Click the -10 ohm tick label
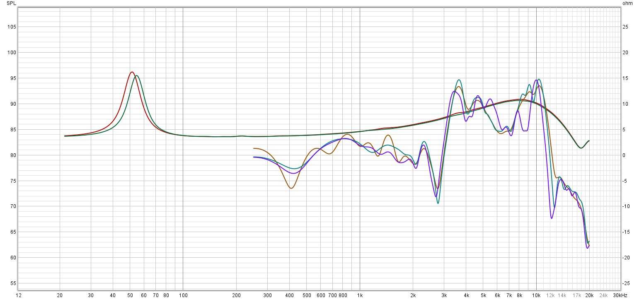The width and height of the screenshot is (644, 300). click(x=627, y=206)
